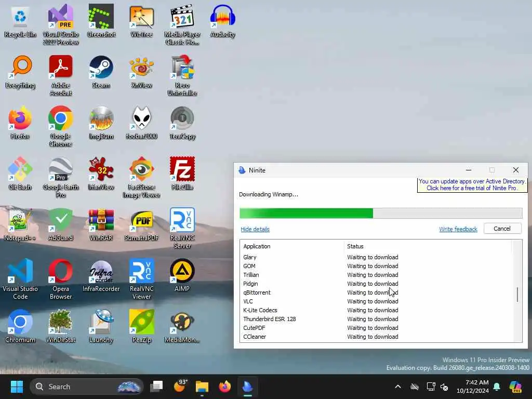Click the Application column header
This screenshot has width=532, height=399.
[292, 246]
